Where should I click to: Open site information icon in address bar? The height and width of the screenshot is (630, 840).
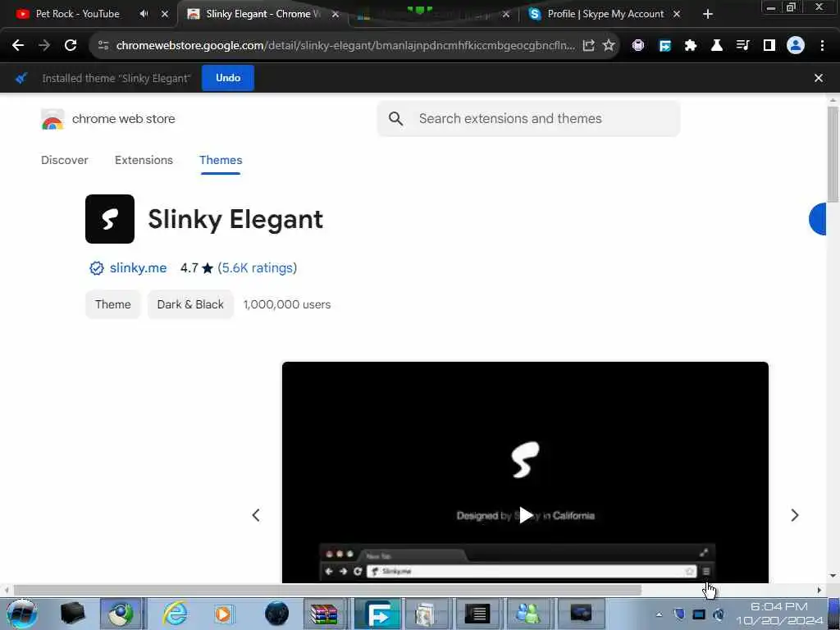click(x=103, y=46)
